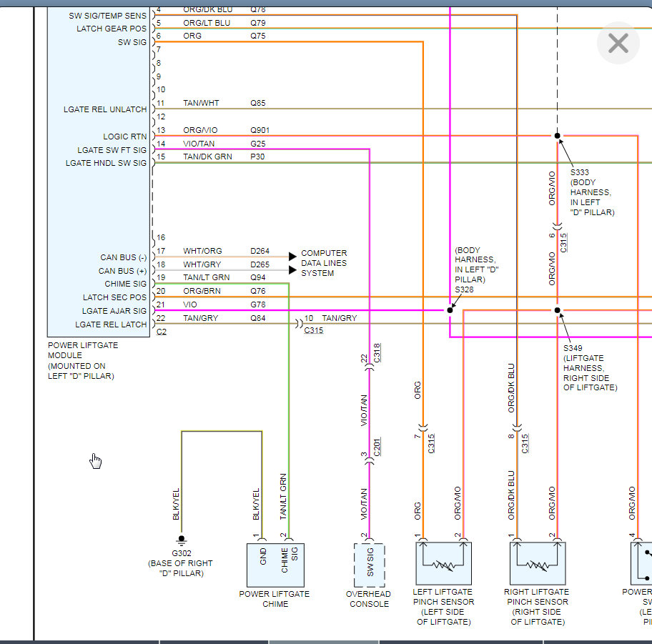Click the S328 splice label
This screenshot has width=652, height=644.
click(464, 289)
